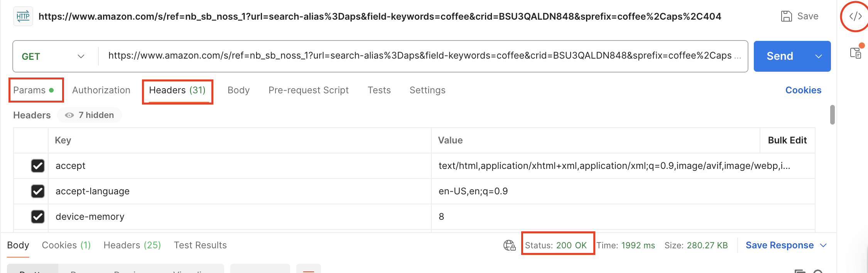Click the Save disk icon
868x273 pixels.
pos(786,16)
